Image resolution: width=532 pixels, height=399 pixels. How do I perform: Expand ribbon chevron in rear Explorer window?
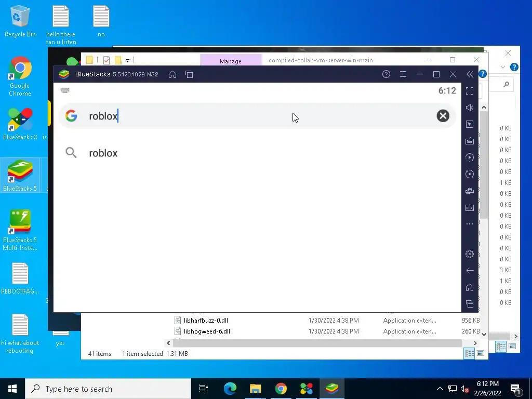click(503, 67)
